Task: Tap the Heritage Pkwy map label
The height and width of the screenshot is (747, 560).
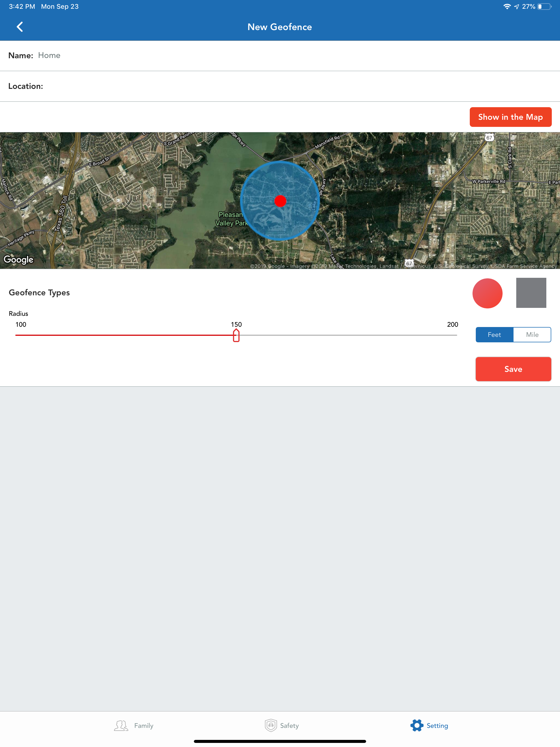Action: (x=21, y=238)
